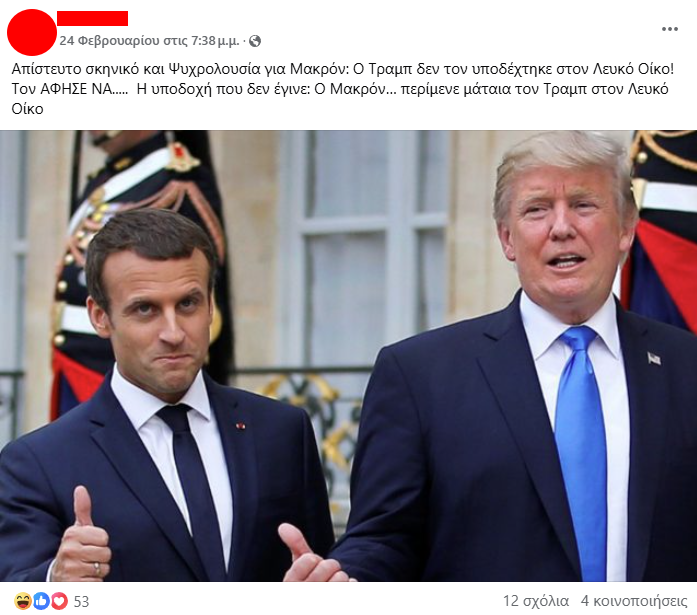Open the 4 κοινοποιήσεις shares link
This screenshot has width=697, height=615.
634,601
